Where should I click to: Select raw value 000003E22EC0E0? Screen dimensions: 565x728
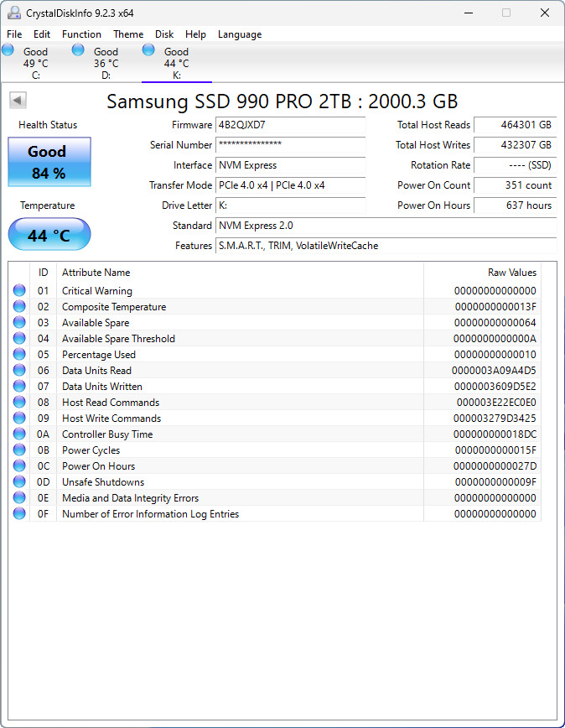point(496,403)
